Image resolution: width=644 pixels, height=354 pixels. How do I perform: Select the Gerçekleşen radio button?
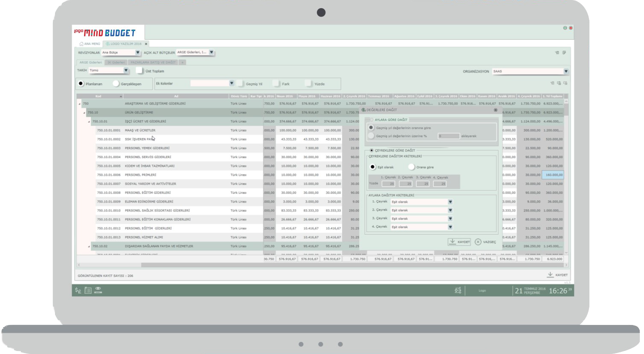[x=116, y=84]
